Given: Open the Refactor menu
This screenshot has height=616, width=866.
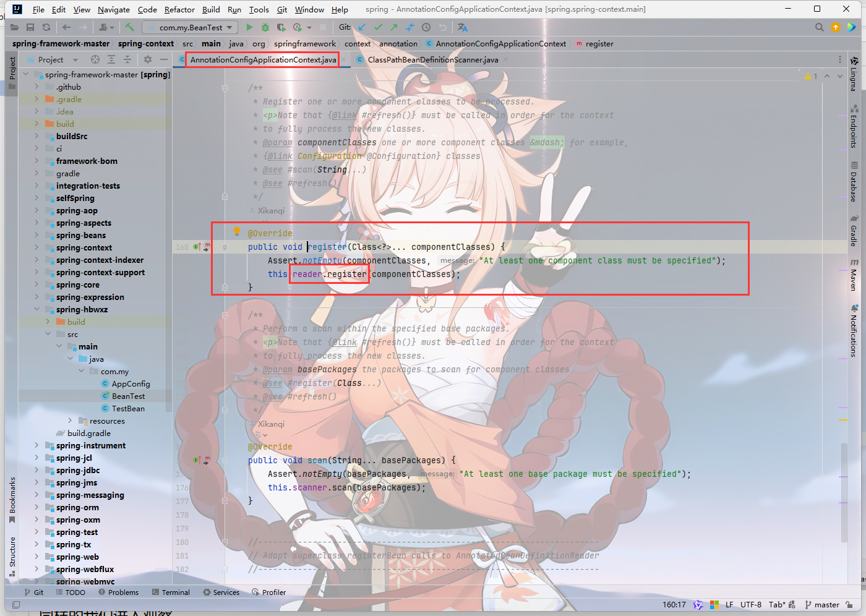Looking at the screenshot, I should (179, 9).
